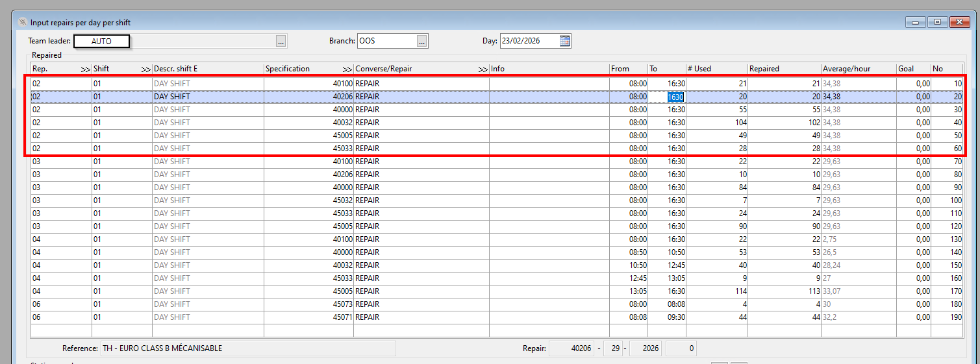Viewport: 980px width, 364px height.
Task: Click the # Used column header
Action: pos(716,69)
